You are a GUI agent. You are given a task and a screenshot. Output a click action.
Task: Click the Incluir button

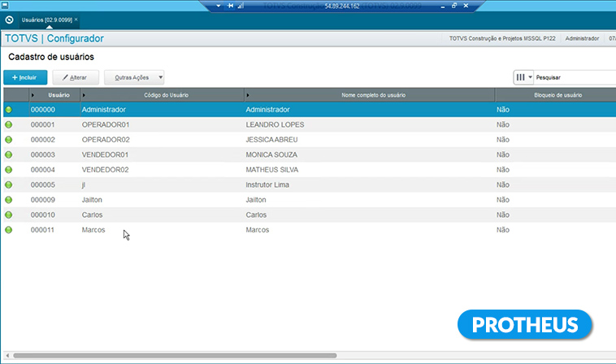[x=25, y=77]
